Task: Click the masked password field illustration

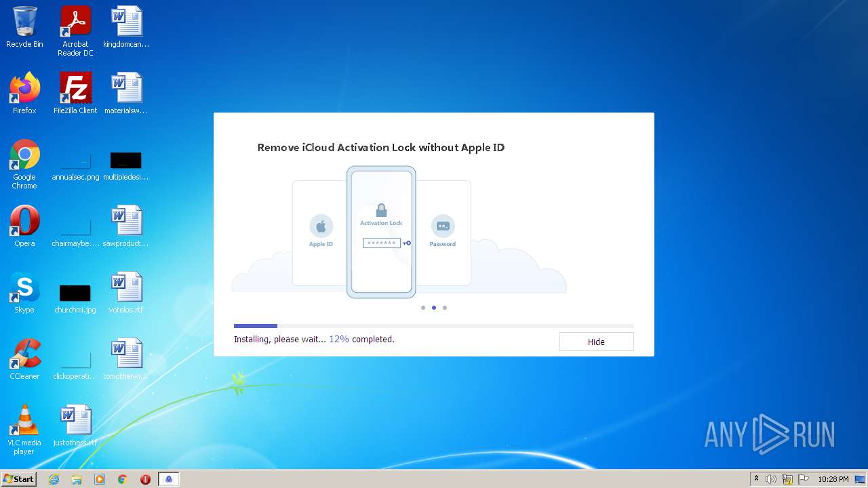Action: coord(382,243)
